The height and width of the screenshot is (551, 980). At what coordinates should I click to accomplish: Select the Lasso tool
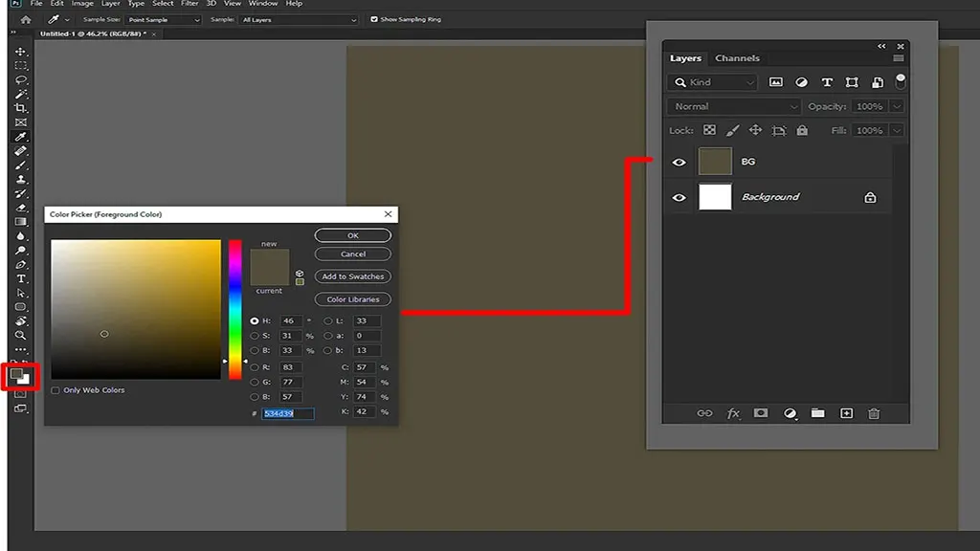click(x=21, y=80)
